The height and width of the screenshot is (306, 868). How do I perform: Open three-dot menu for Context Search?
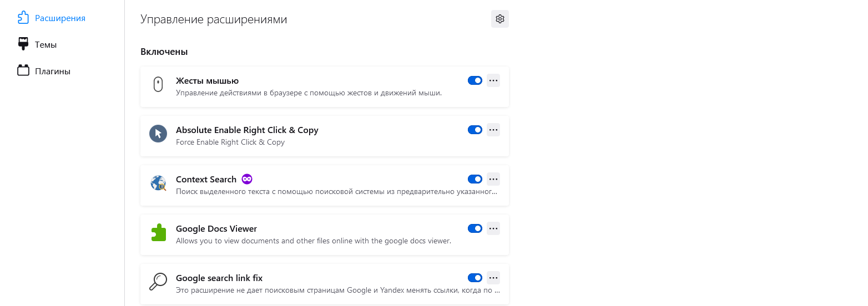[493, 179]
